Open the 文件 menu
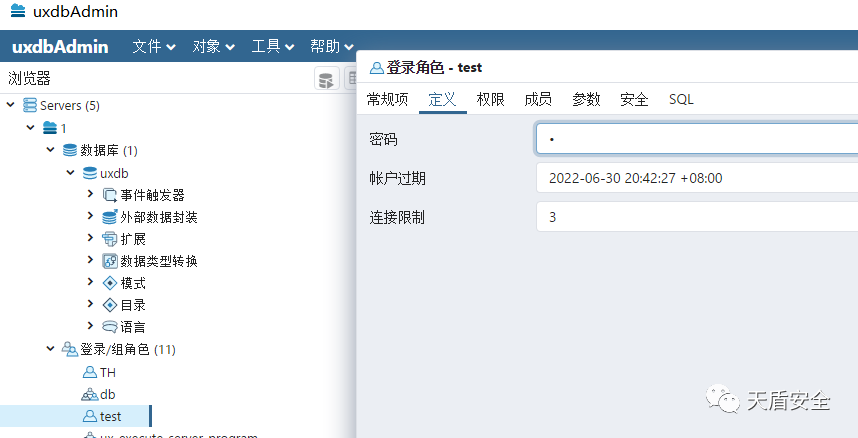Image resolution: width=858 pixels, height=438 pixels. click(x=154, y=46)
